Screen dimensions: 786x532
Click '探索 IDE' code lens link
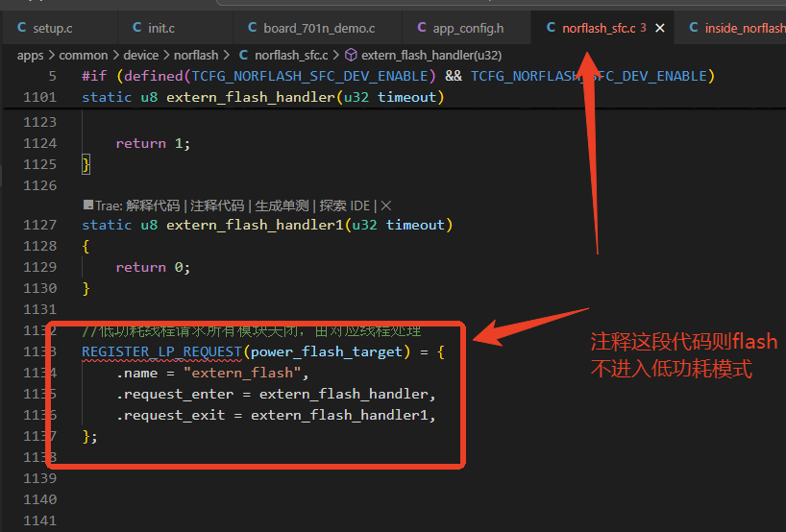pyautogui.click(x=344, y=206)
